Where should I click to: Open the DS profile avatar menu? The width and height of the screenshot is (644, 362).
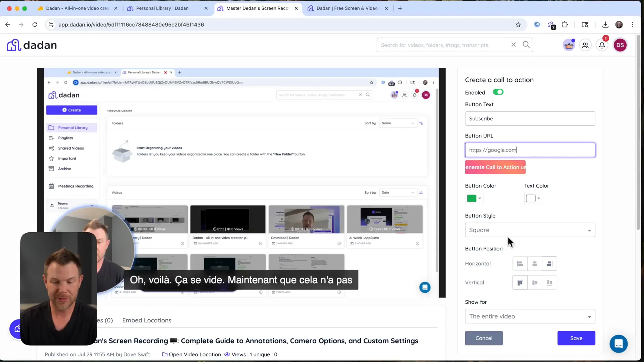coord(620,45)
